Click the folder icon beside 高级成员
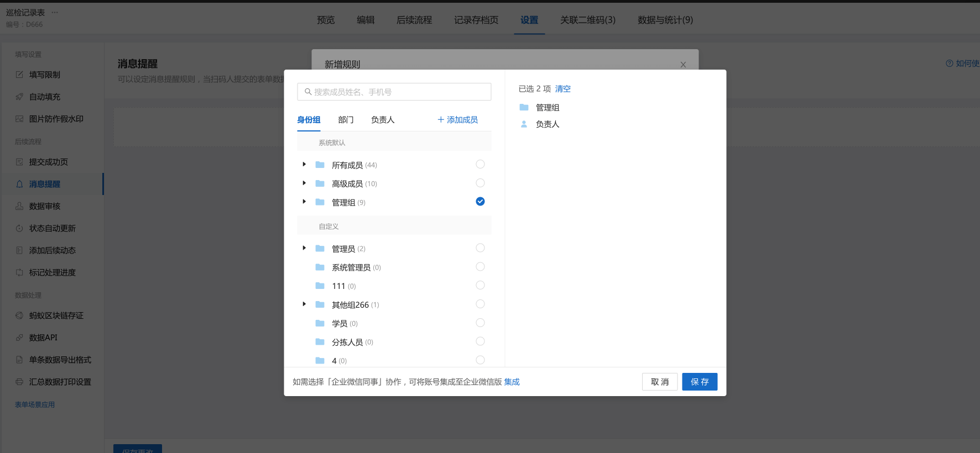 [320, 183]
